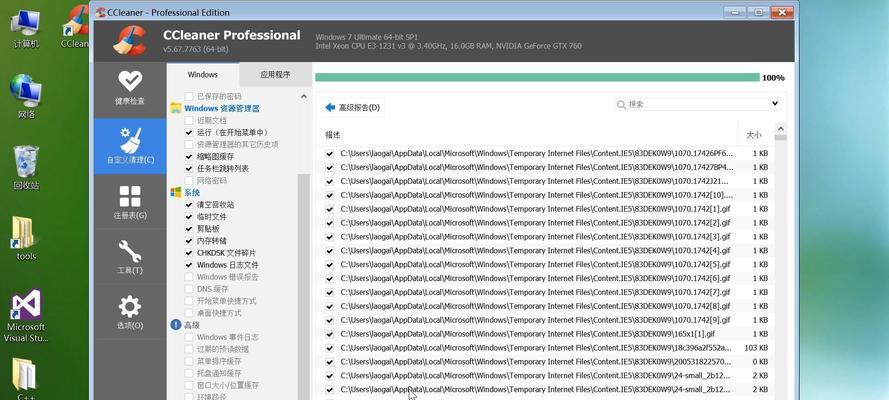889x400 pixels.
Task: Click the 高级 blue exclamation icon
Action: (176, 325)
